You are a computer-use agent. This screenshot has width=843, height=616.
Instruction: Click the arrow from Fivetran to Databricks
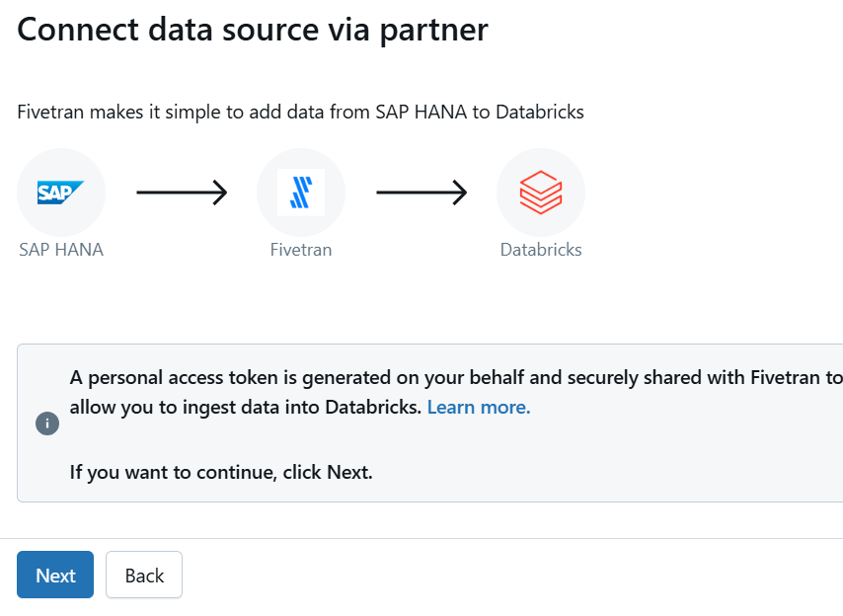[x=421, y=192]
